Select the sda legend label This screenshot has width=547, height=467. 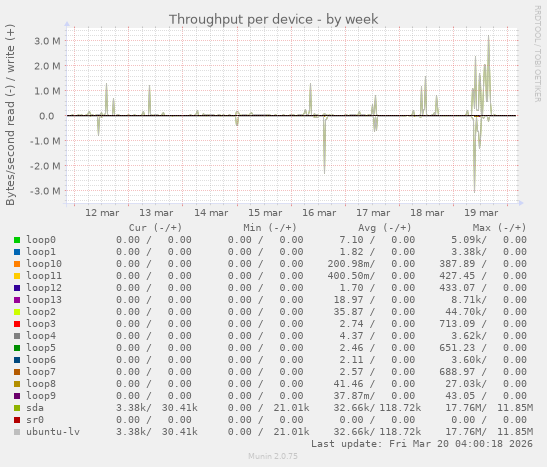(35, 408)
